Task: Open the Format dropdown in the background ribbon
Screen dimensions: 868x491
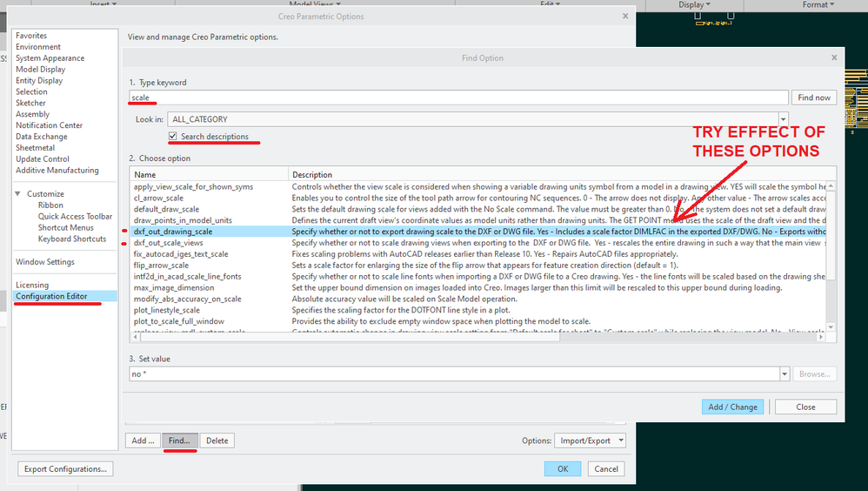Action: 818,4
